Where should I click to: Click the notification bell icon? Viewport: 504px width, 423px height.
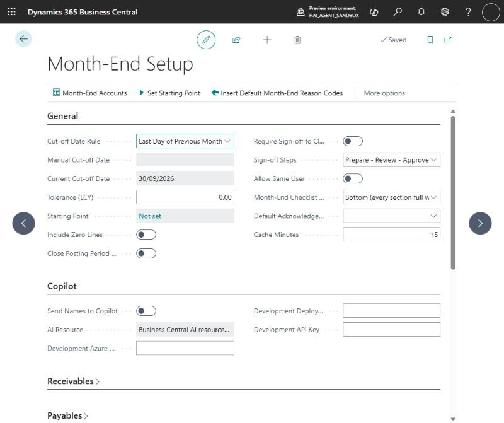pyautogui.click(x=421, y=12)
